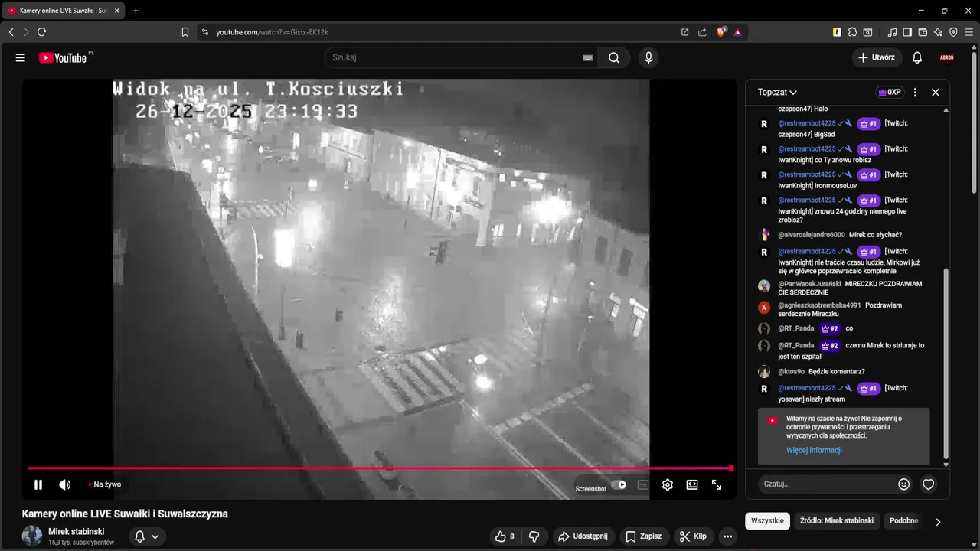Send a heart reaction in chat
This screenshot has height=551, width=980.
click(929, 484)
